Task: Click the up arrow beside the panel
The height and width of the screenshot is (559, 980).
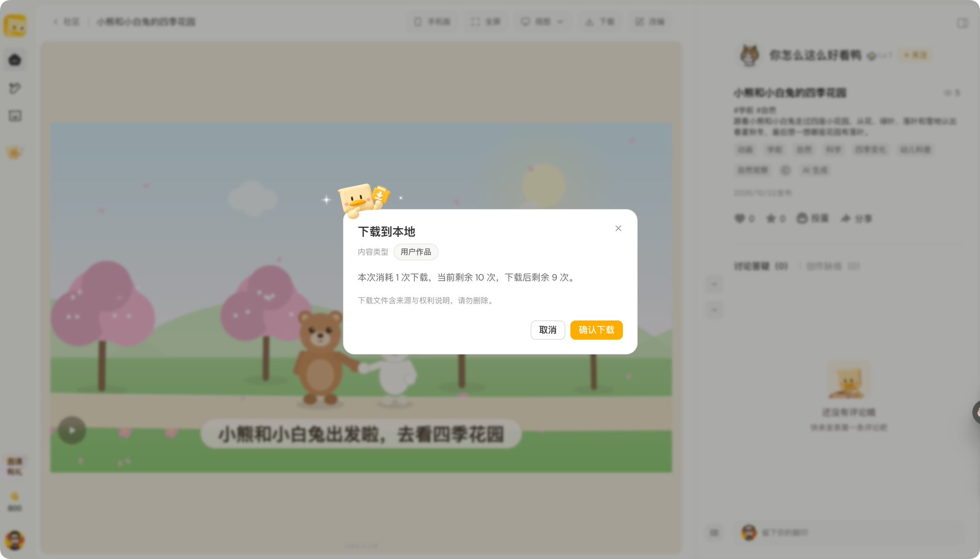Action: 714,285
